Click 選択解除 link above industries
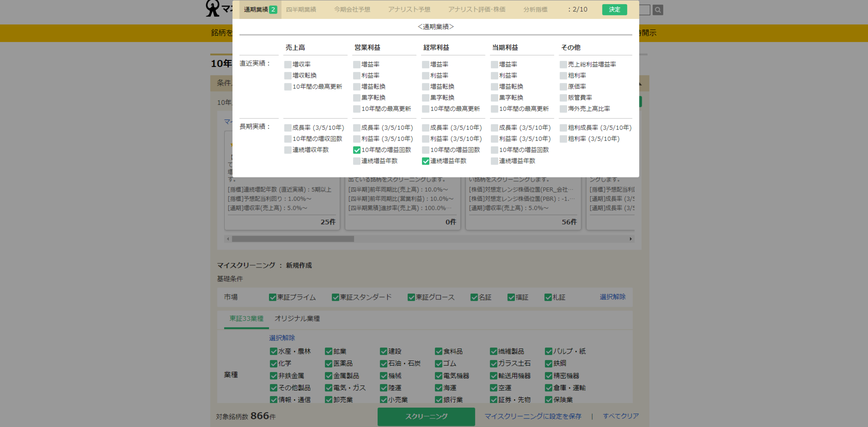The width and height of the screenshot is (868, 427). [282, 338]
